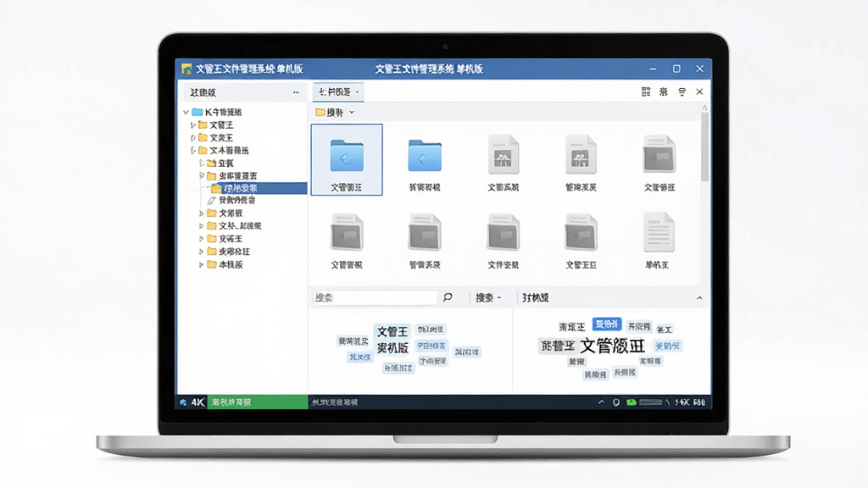
Task: Click the app logo in title bar
Action: click(186, 69)
